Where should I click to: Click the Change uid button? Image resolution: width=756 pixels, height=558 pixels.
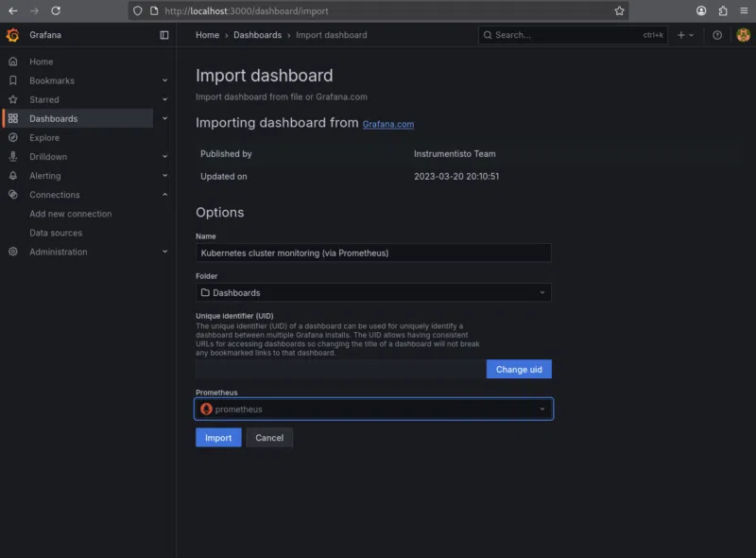click(x=519, y=370)
